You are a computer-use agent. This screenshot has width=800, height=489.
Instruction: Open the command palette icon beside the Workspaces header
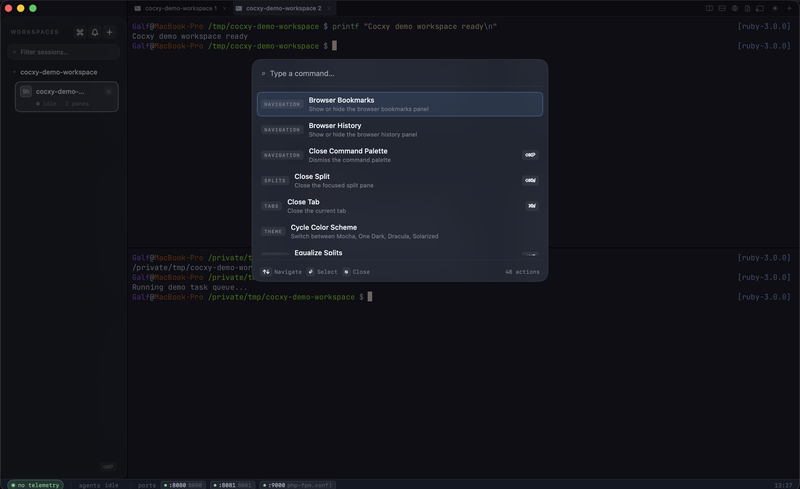point(80,32)
